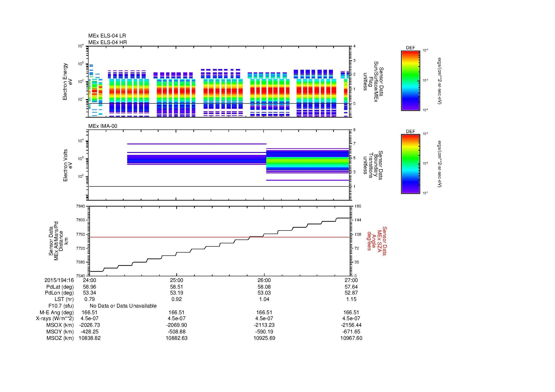Screen dimensions: 555x392
Task: Select the lower DEF color bar for IMA
Action: 410,164
